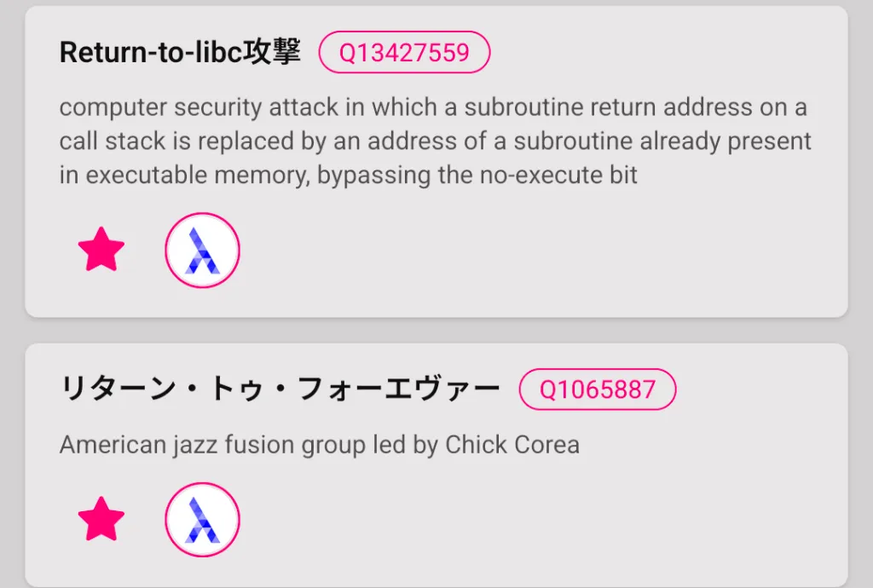This screenshot has width=873, height=588.
Task: Click the Return-to-libc攻撃 title
Action: (x=180, y=53)
